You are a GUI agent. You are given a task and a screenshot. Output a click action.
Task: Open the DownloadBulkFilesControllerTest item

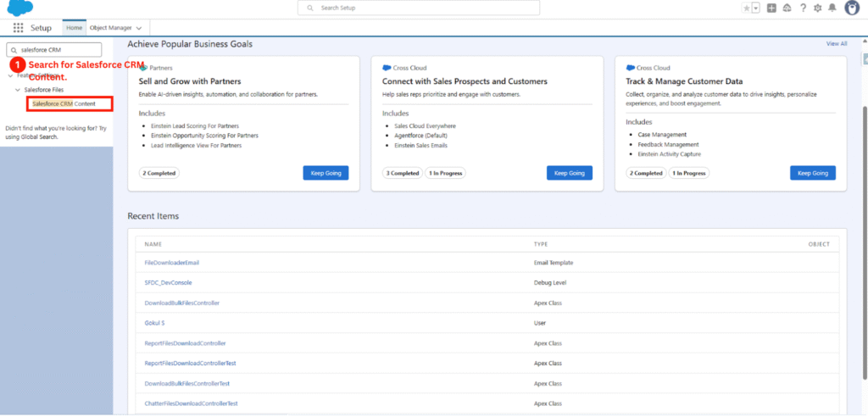[x=187, y=383]
